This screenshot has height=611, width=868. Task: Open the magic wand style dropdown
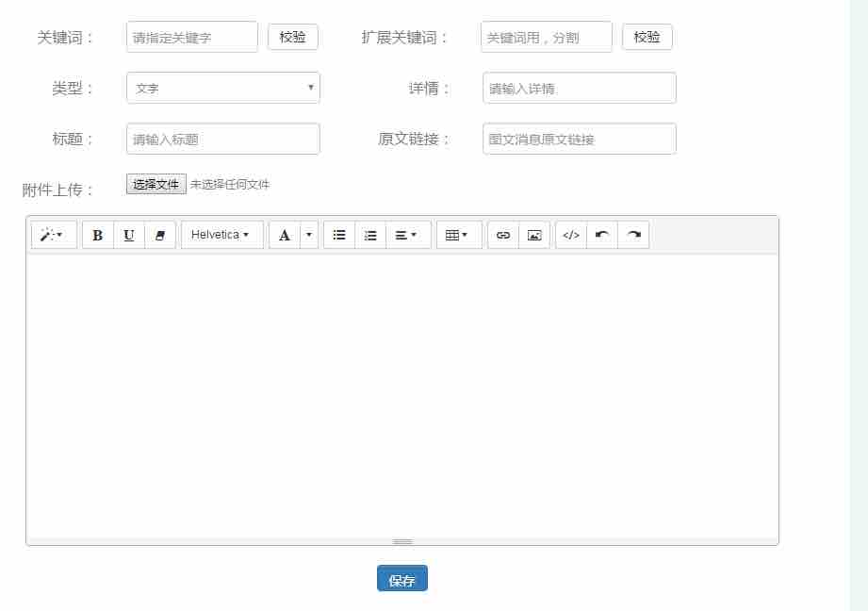click(54, 235)
